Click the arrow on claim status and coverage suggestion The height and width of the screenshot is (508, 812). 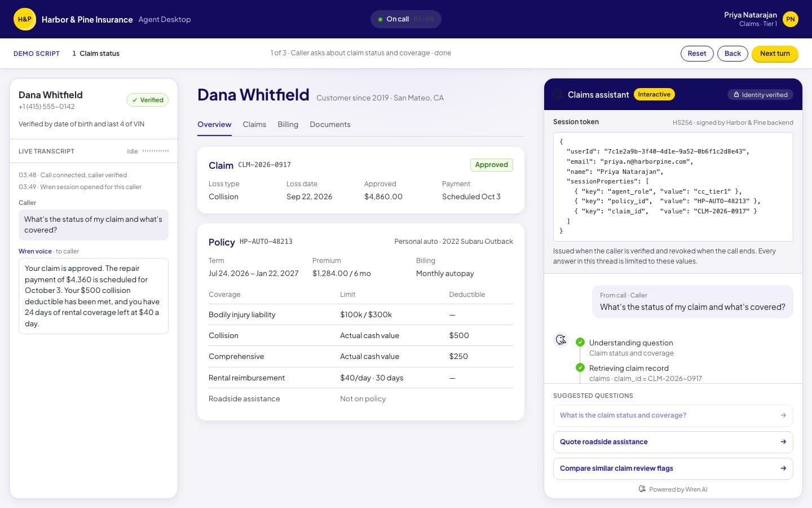click(x=783, y=415)
